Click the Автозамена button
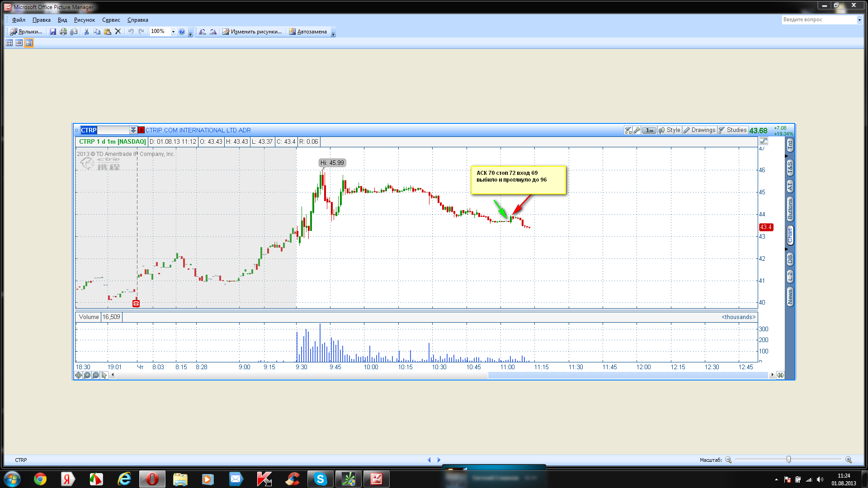 click(308, 32)
